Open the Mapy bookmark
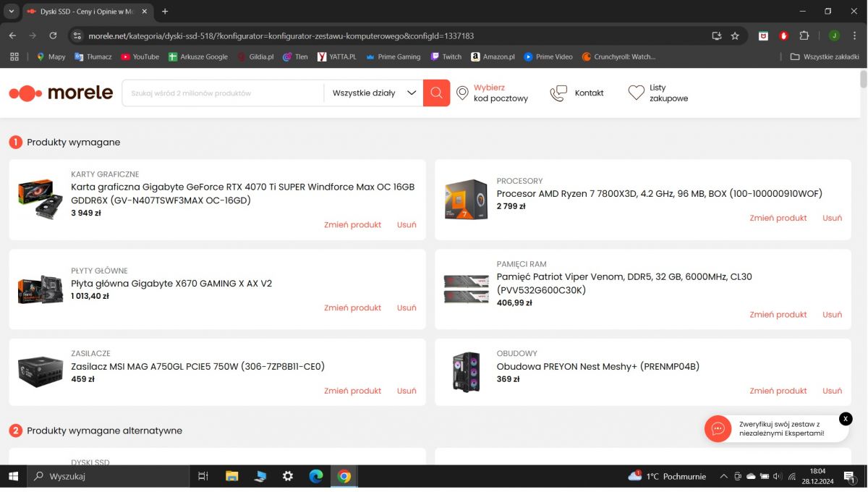This screenshot has width=868, height=492. coord(51,56)
